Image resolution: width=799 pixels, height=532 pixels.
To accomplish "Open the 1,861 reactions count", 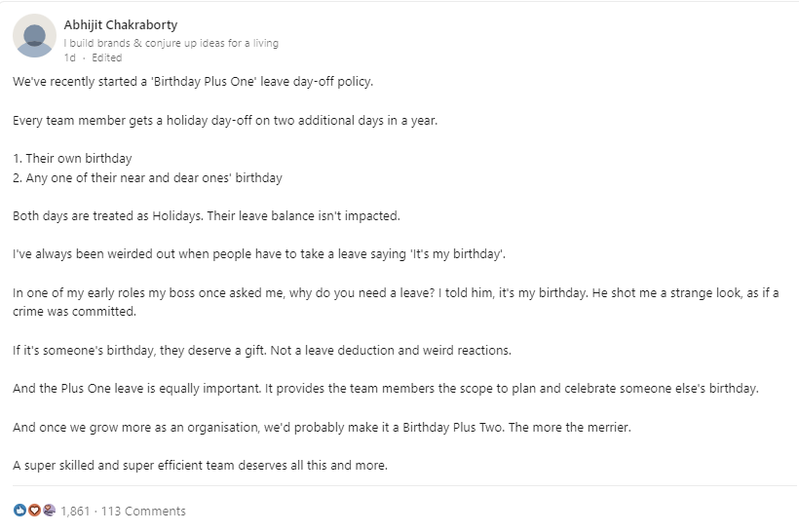I will pyautogui.click(x=75, y=512).
